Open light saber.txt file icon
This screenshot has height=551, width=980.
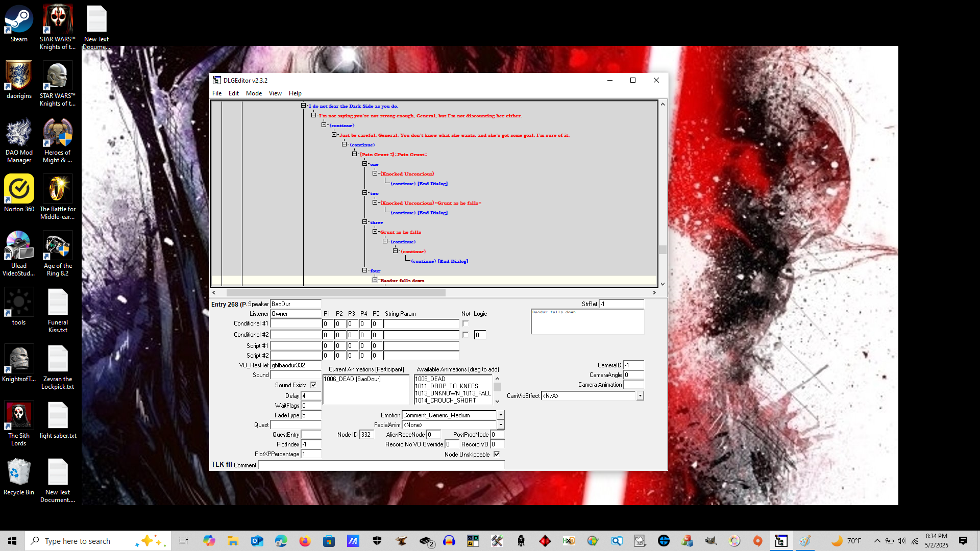(x=58, y=420)
